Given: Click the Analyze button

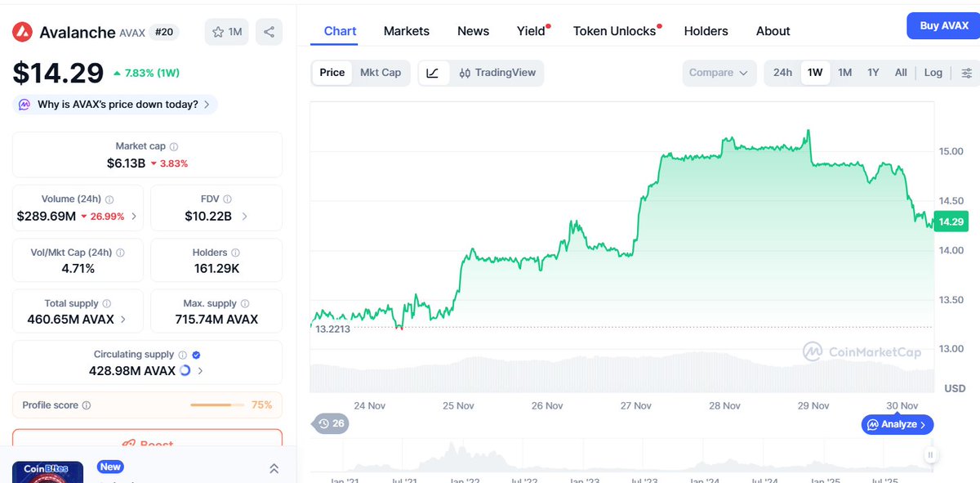Looking at the screenshot, I should [x=897, y=425].
